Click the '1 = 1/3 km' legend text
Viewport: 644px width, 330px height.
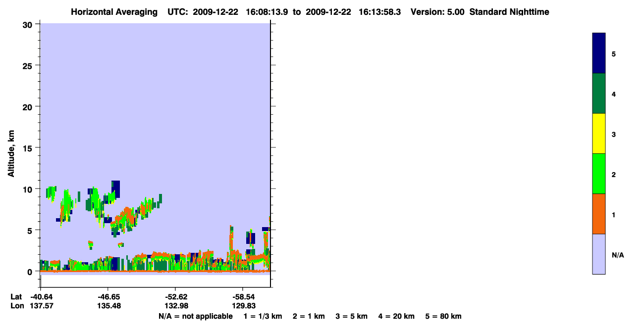pyautogui.click(x=264, y=316)
